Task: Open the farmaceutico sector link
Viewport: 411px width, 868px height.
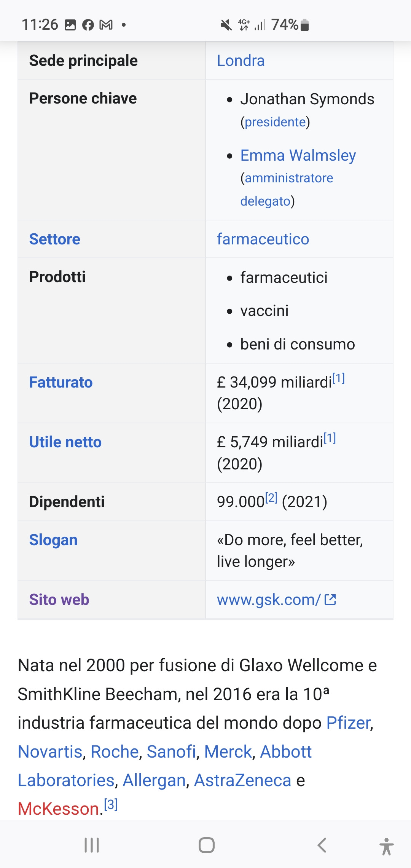Action: [x=263, y=239]
